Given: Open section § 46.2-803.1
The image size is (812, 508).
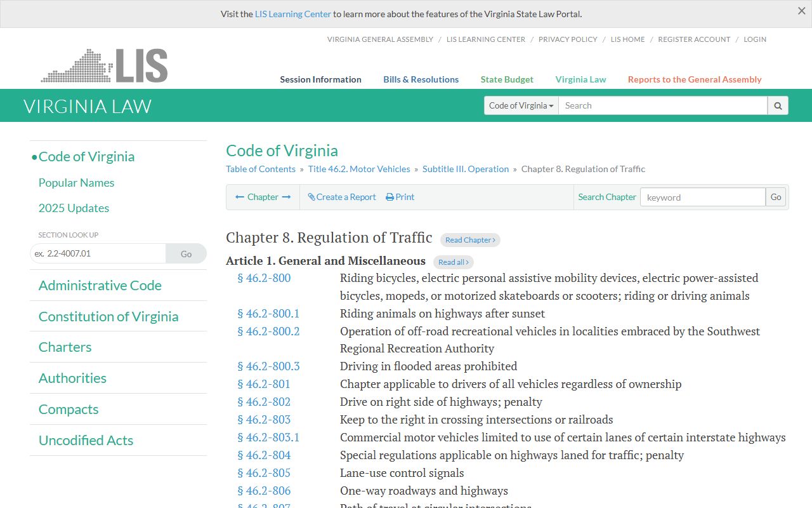Looking at the screenshot, I should 268,437.
